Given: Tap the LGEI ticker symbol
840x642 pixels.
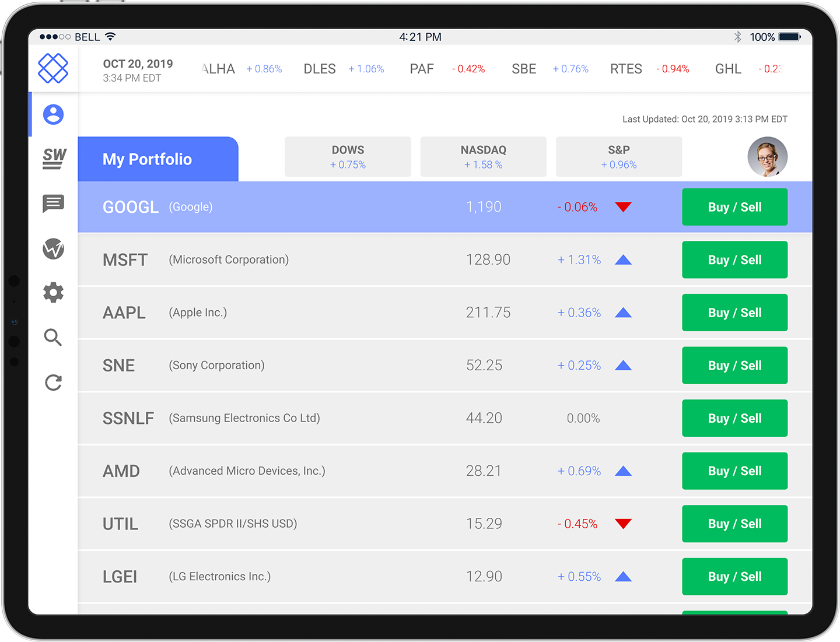Looking at the screenshot, I should pos(120,577).
